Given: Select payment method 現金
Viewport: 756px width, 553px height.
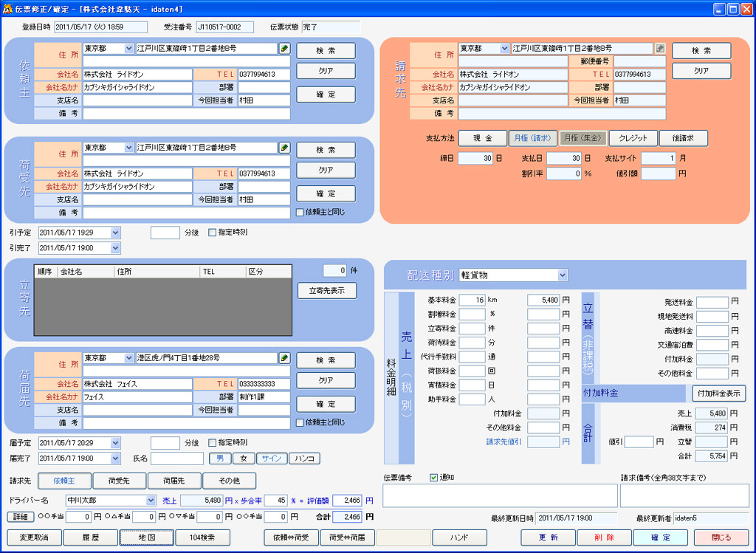Looking at the screenshot, I should [483, 138].
